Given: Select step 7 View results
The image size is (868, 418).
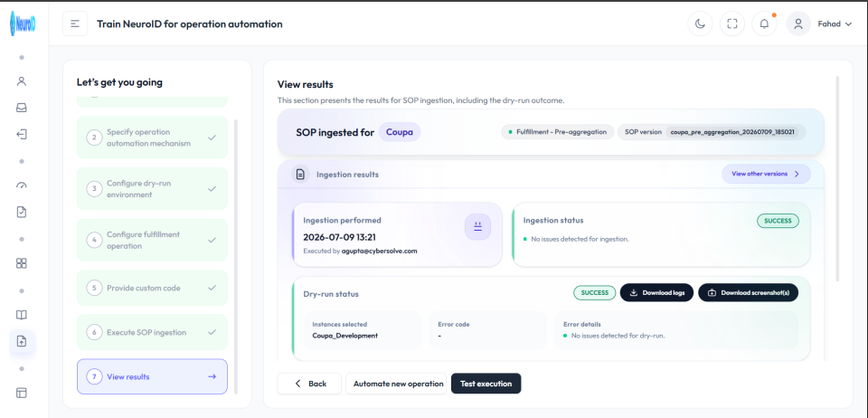Looking at the screenshot, I should pos(152,376).
